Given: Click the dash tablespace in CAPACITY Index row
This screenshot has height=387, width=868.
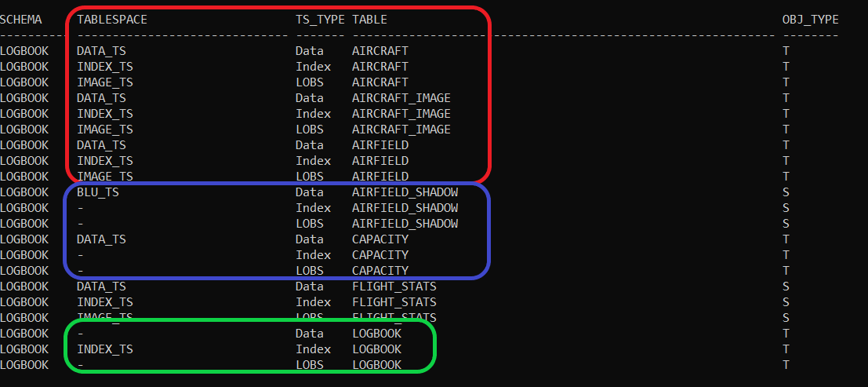Looking at the screenshot, I should pyautogui.click(x=80, y=255).
